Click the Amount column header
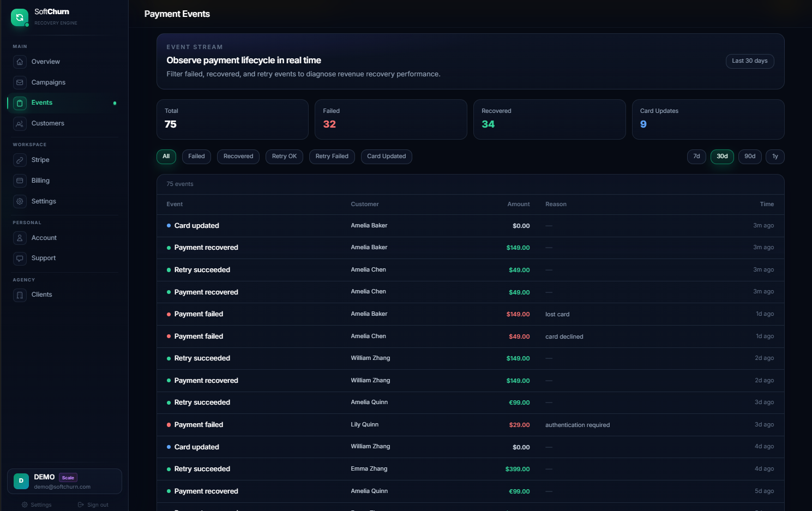The width and height of the screenshot is (812, 511). pos(519,205)
